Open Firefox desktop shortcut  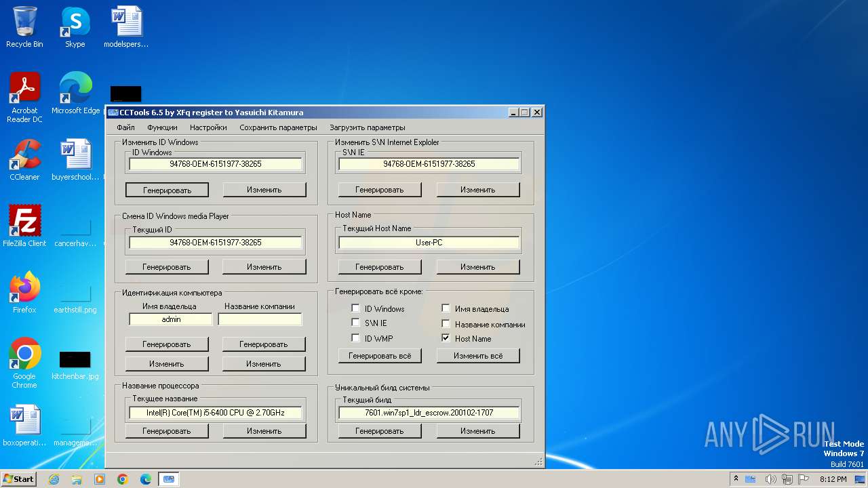[x=24, y=293]
